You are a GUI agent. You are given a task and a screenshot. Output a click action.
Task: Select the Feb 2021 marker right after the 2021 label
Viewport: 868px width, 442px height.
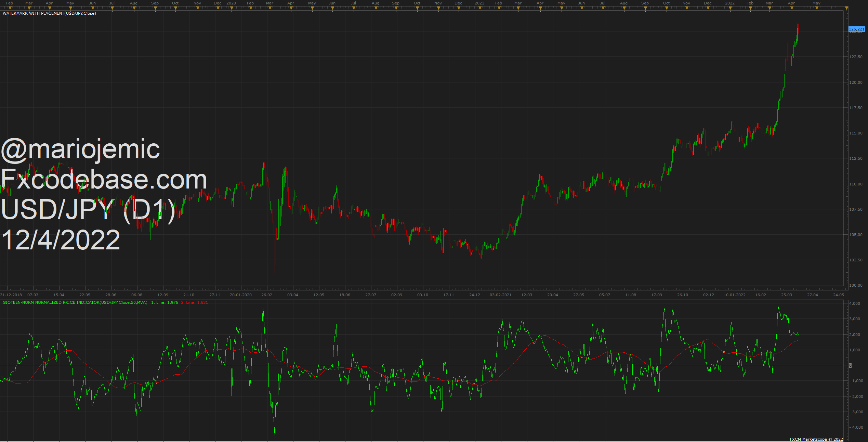tap(499, 8)
